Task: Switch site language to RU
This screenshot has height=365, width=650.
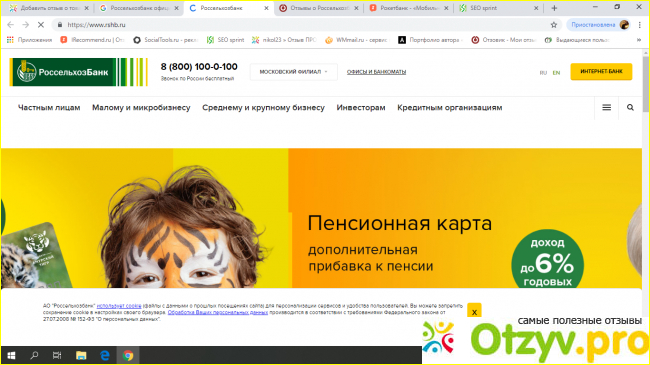Action: pyautogui.click(x=543, y=73)
